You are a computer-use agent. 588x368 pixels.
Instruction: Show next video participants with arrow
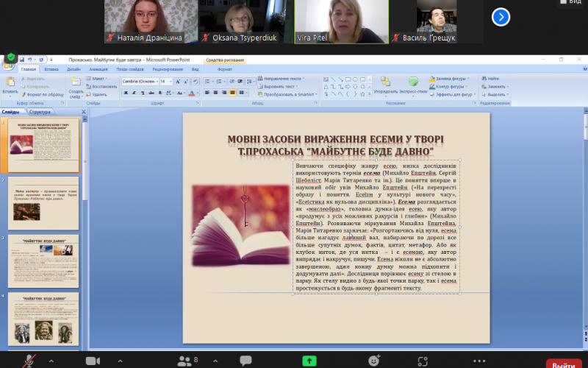(501, 16)
